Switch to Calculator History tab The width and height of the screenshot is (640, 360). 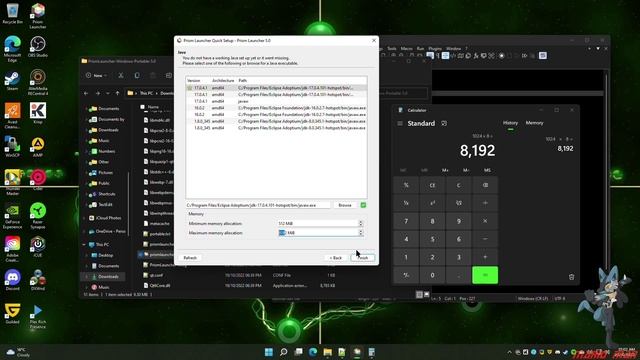510,123
